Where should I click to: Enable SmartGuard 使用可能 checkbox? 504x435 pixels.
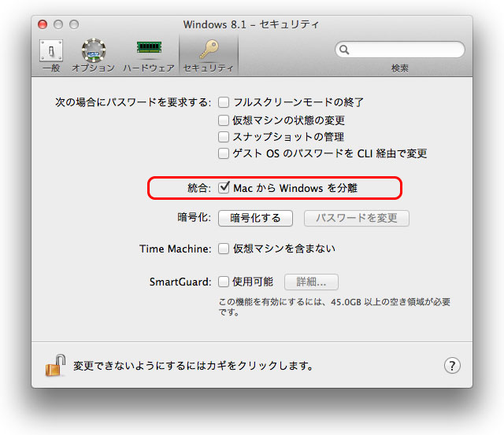tap(224, 282)
